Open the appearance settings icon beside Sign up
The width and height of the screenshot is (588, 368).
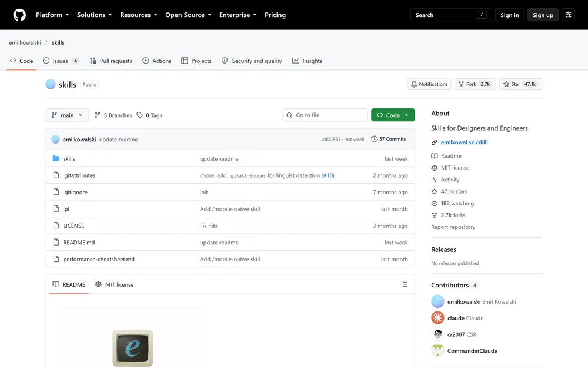(x=568, y=15)
